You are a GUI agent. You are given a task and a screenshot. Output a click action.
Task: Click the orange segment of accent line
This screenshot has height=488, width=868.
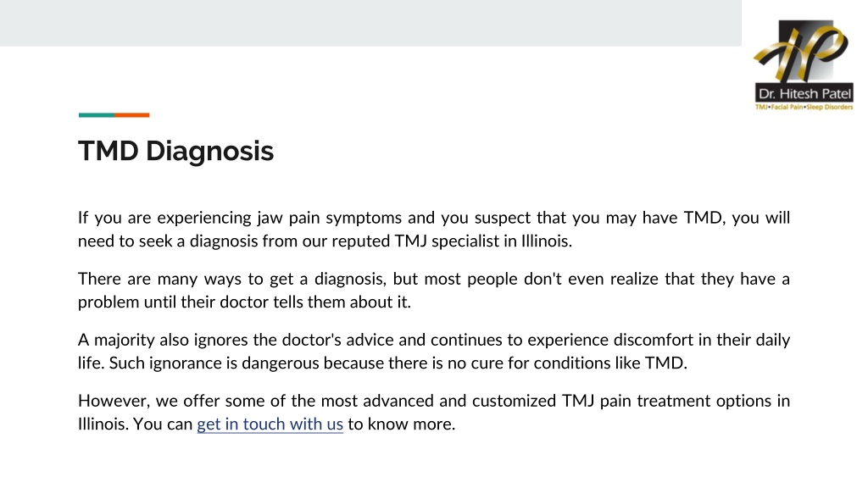tap(131, 115)
